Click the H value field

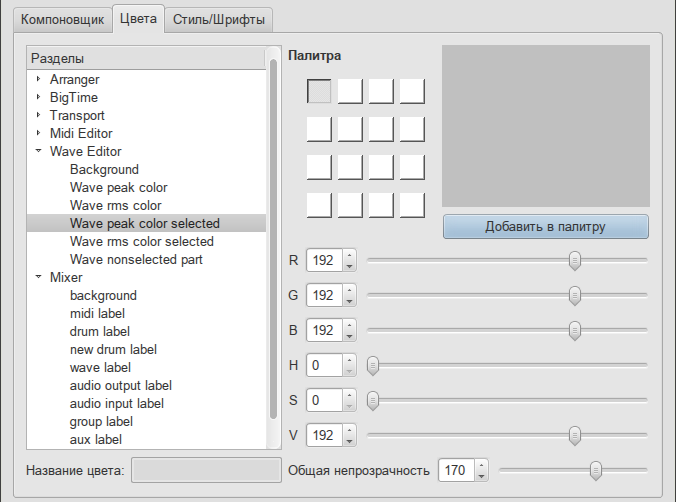coord(324,365)
